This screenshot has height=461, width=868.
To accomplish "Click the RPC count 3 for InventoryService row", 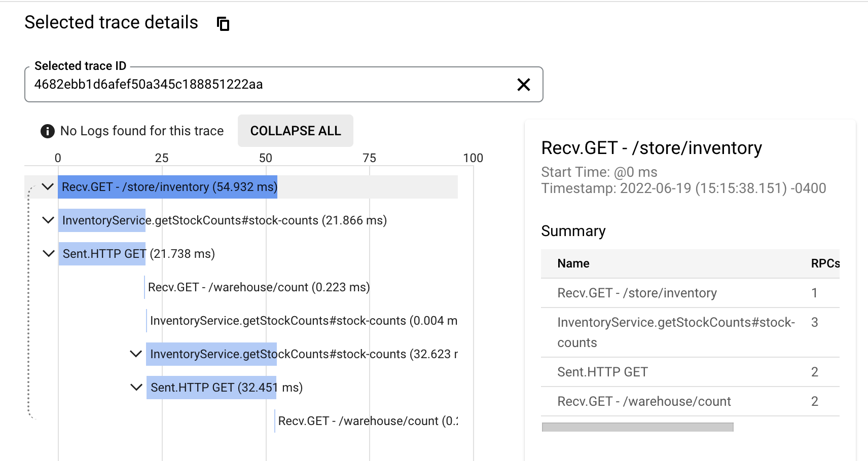I will (815, 322).
